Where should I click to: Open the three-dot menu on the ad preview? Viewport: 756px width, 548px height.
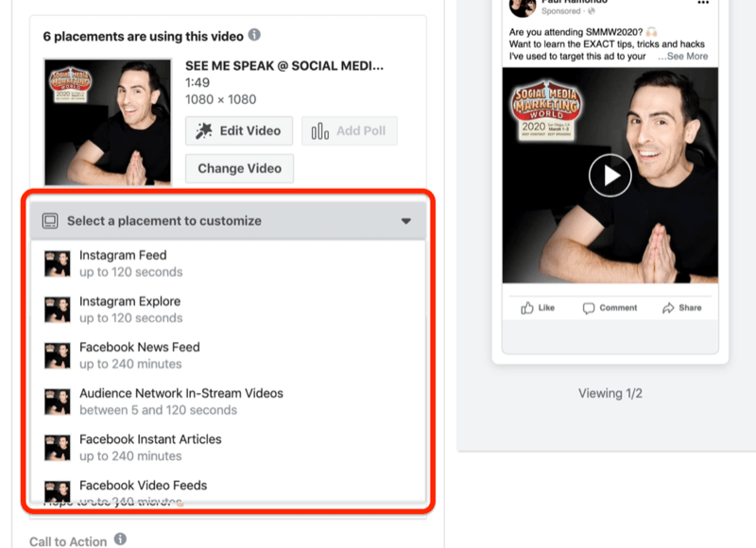(703, 3)
